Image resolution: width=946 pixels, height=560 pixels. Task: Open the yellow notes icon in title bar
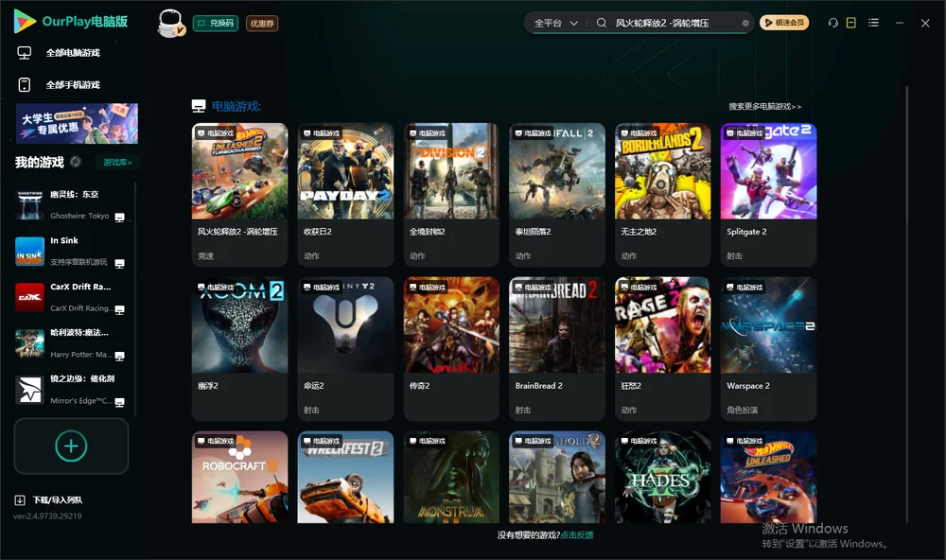point(850,23)
